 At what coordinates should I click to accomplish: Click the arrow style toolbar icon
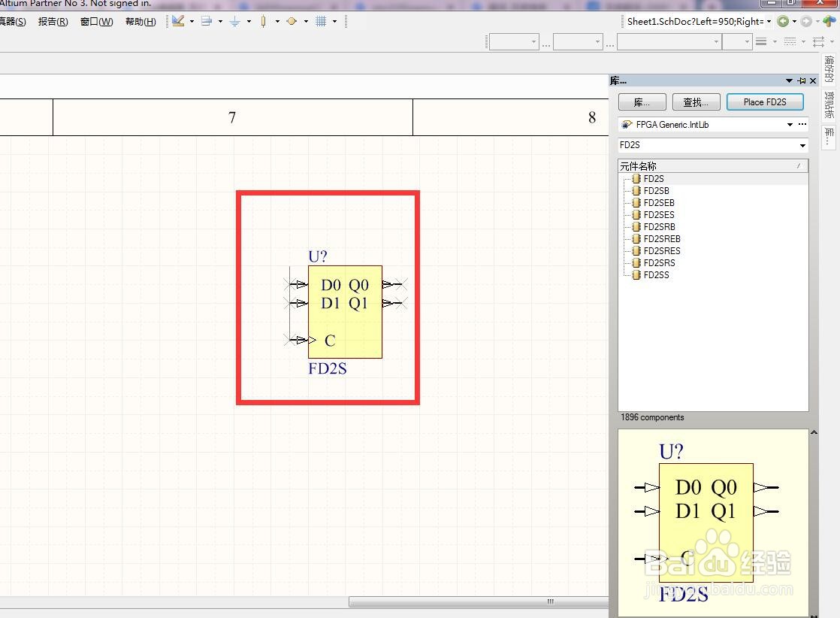coord(818,41)
